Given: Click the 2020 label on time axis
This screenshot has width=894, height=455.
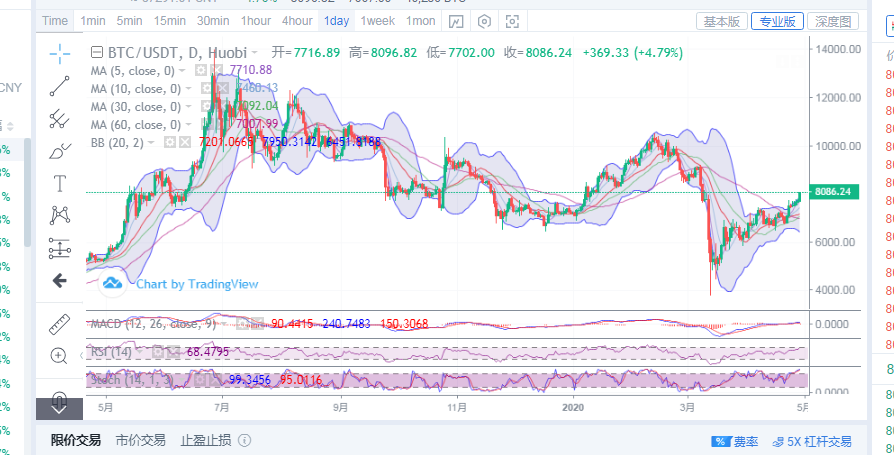Looking at the screenshot, I should coord(573,408).
